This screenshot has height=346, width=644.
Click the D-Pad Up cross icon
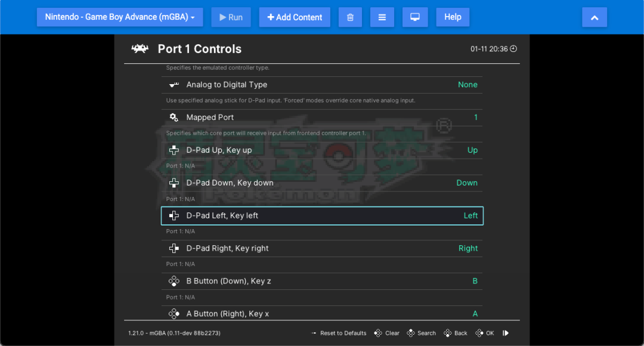coord(174,150)
